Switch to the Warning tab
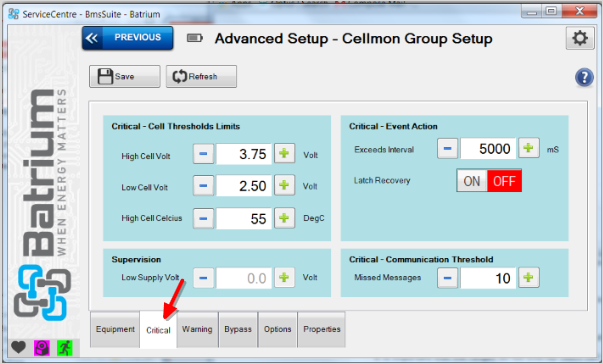 (x=197, y=329)
